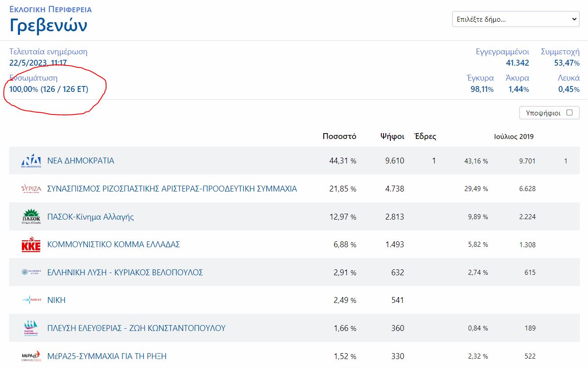This screenshot has height=369, width=588.
Task: Click 2019 ΠΑΣΟΚ votes 2.224
Action: [x=527, y=217]
